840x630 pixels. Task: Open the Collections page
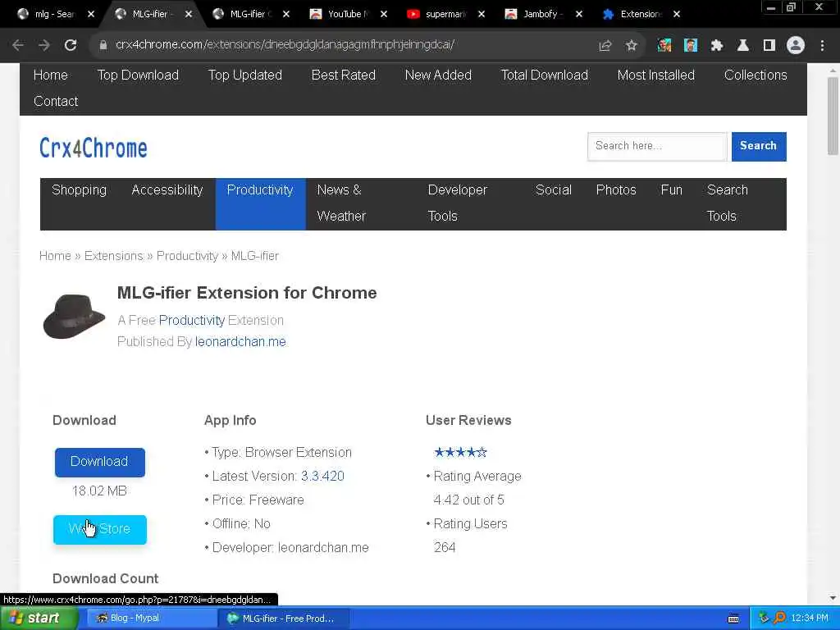(x=756, y=75)
